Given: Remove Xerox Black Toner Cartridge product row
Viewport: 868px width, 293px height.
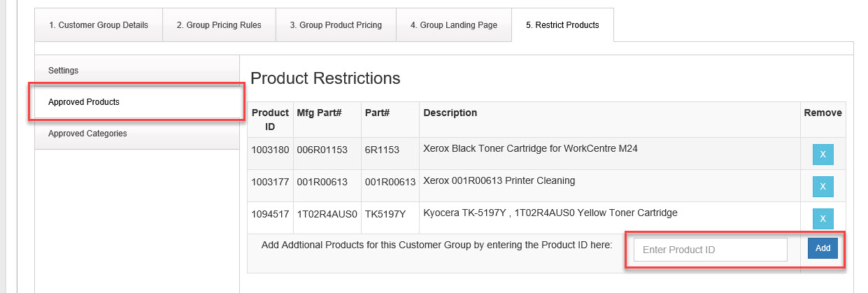Looking at the screenshot, I should point(823,154).
